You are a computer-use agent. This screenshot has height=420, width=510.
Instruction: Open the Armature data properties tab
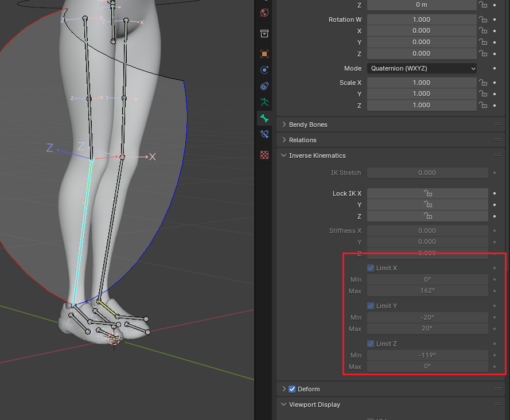click(x=264, y=102)
